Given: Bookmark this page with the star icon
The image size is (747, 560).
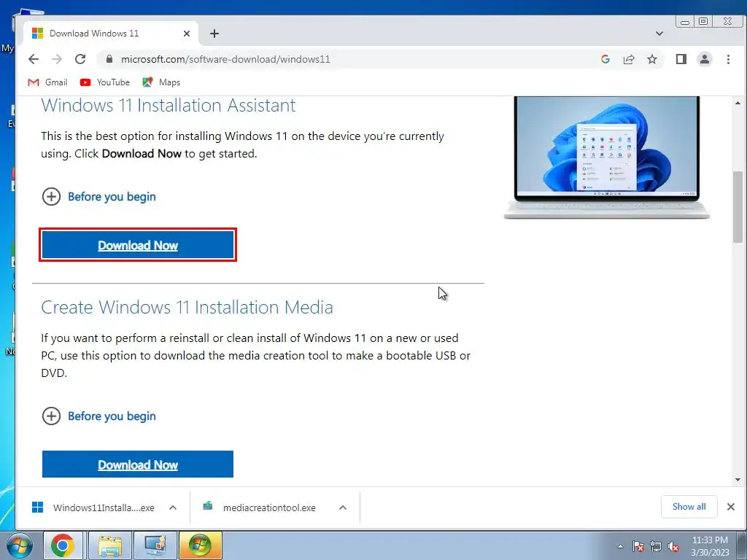Looking at the screenshot, I should point(651,59).
